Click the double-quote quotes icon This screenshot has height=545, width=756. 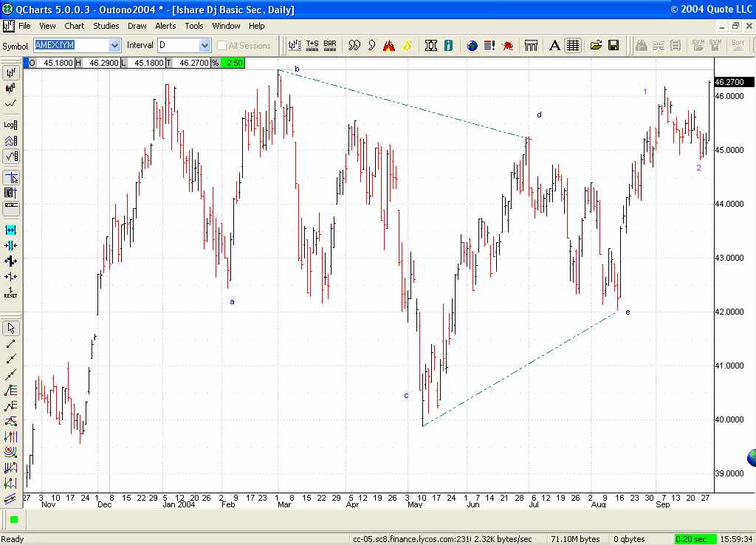[x=354, y=45]
